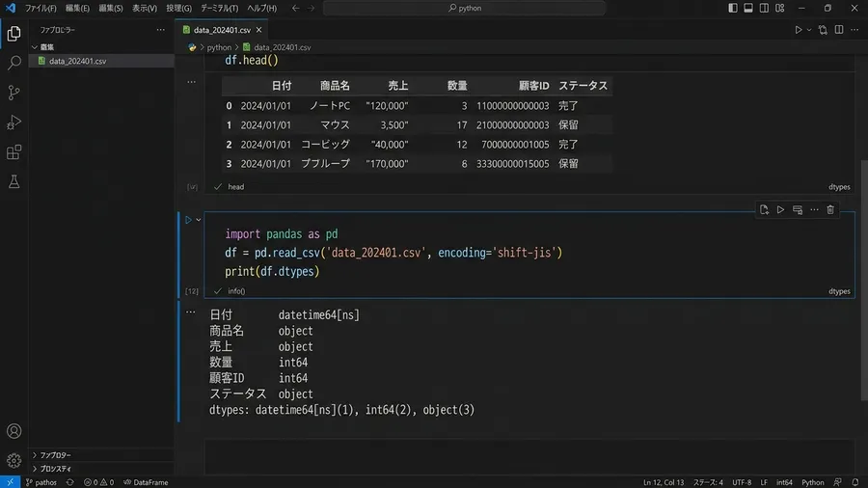Image resolution: width=868 pixels, height=488 pixels.
Task: Open the Explorer view in the activity bar
Action: click(14, 34)
